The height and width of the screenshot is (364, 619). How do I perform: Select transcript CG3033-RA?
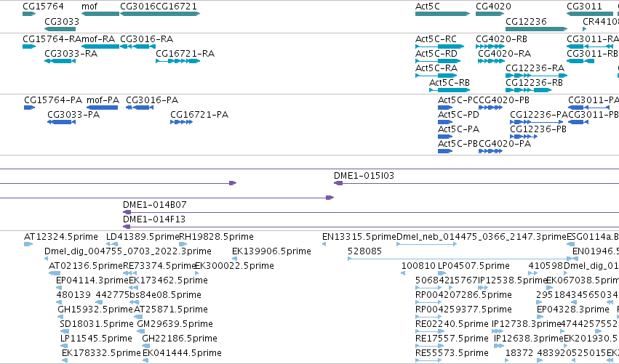pos(71,54)
